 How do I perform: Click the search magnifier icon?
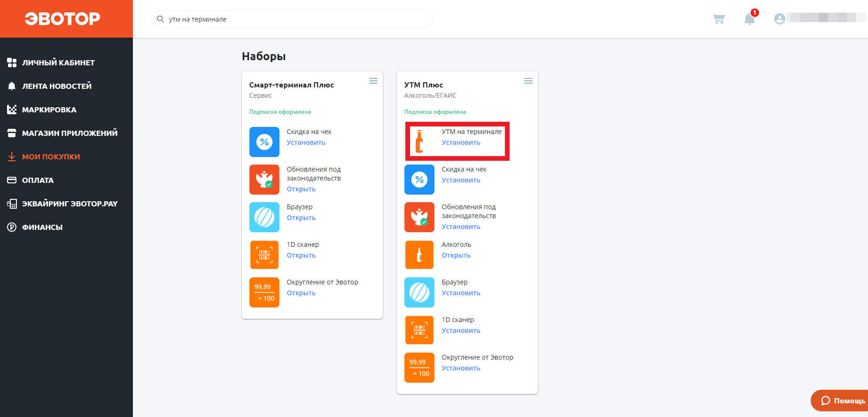pyautogui.click(x=160, y=19)
